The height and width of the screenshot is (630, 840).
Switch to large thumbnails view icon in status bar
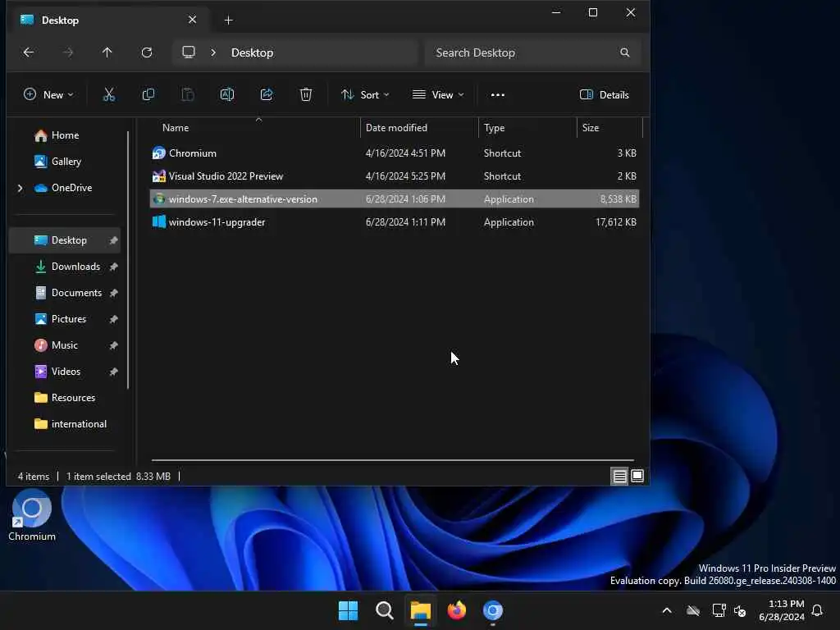tap(637, 476)
